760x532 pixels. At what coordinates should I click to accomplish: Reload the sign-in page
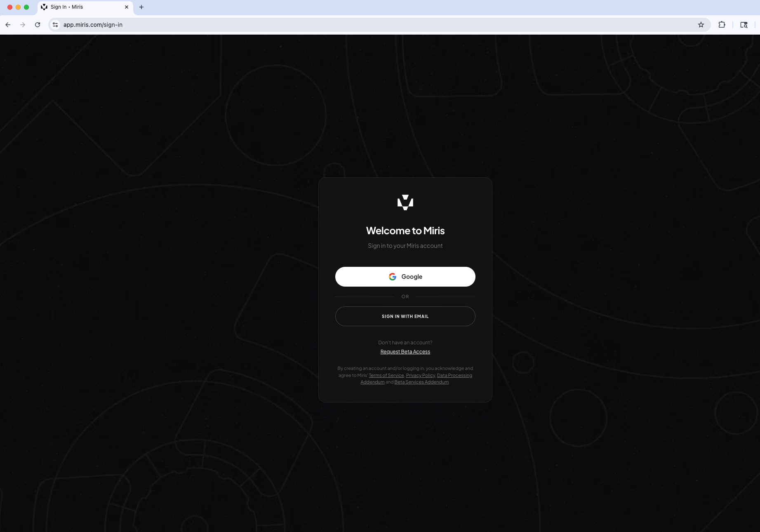(x=37, y=25)
